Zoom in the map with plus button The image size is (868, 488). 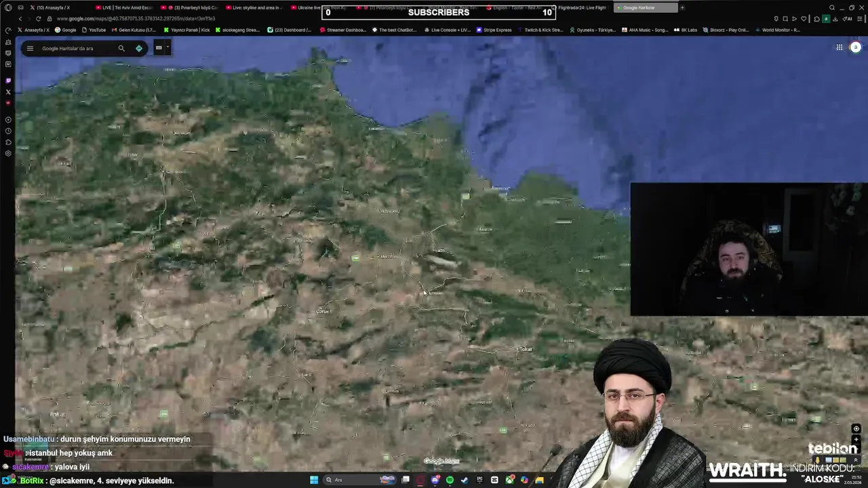pos(856,439)
